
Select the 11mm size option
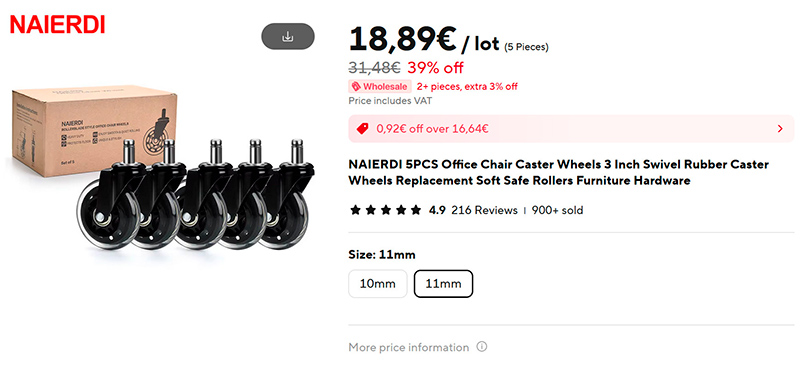[443, 284]
